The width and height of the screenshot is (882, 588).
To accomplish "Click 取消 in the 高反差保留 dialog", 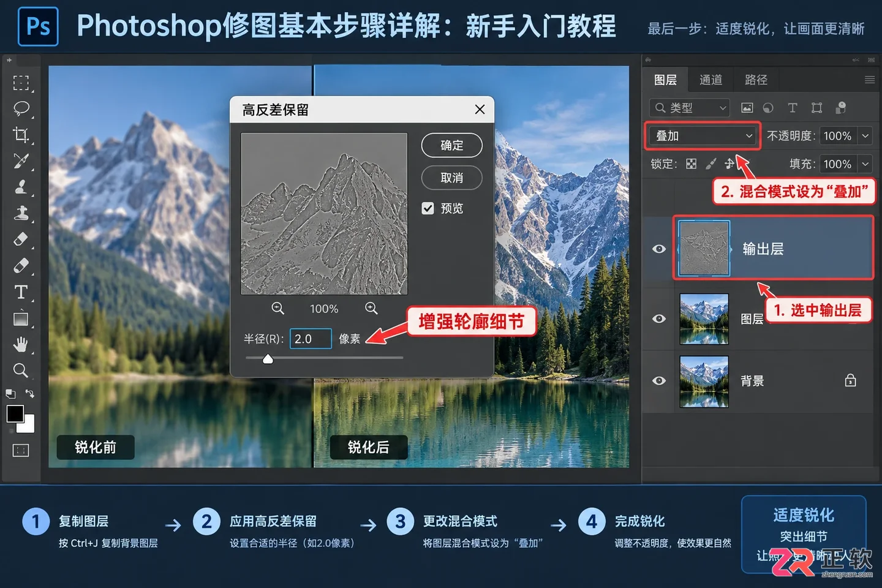I will click(x=452, y=178).
